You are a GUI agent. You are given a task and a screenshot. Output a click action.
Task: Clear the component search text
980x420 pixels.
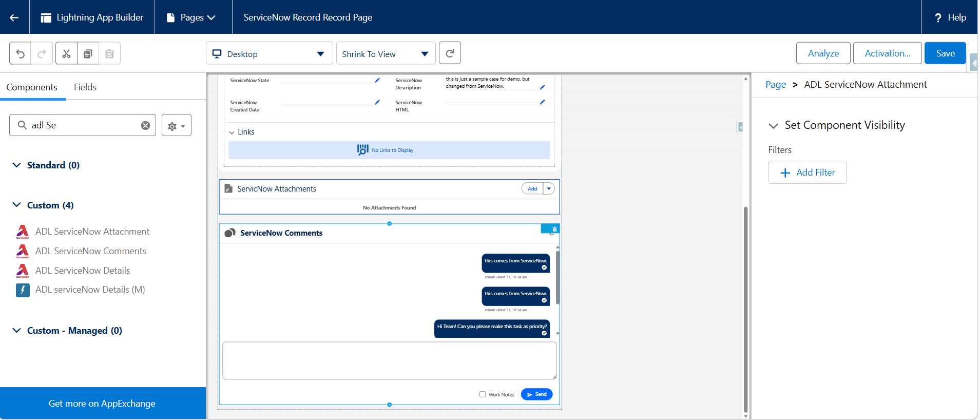point(145,125)
